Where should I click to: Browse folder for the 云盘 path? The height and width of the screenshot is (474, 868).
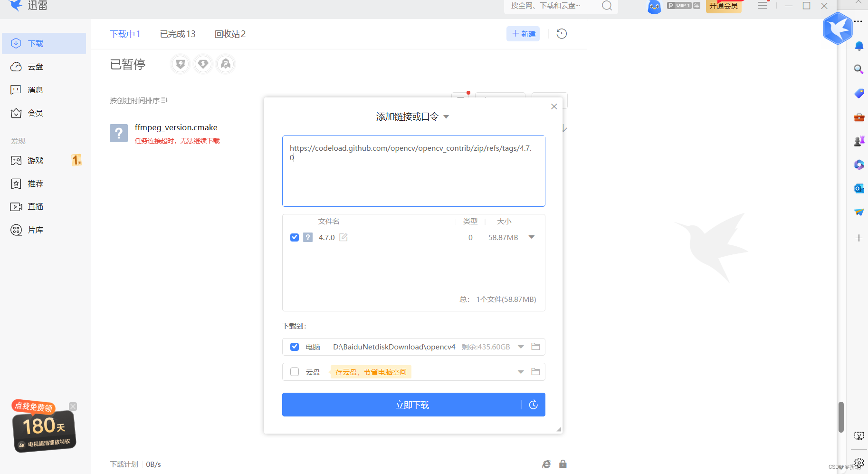535,372
